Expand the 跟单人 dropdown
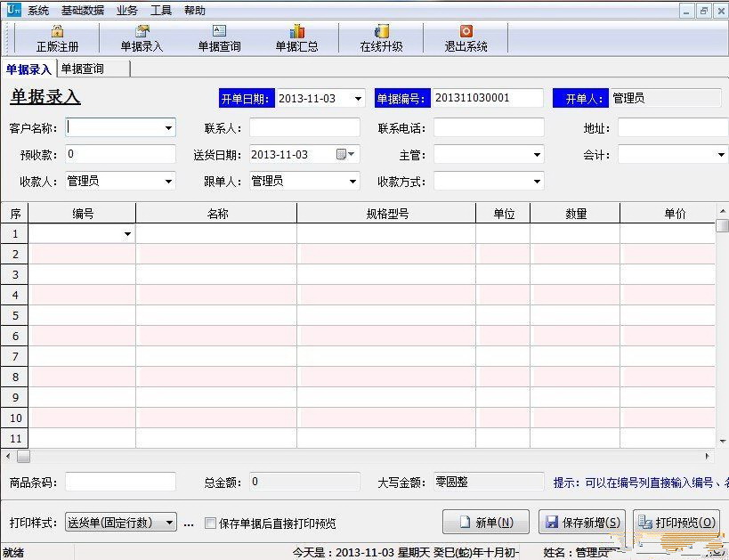 pyautogui.click(x=352, y=182)
